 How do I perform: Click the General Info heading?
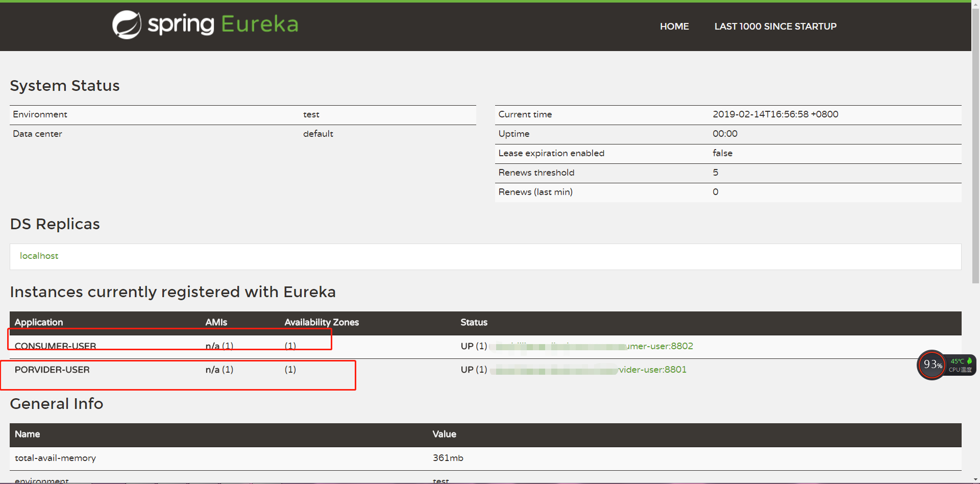(57, 404)
